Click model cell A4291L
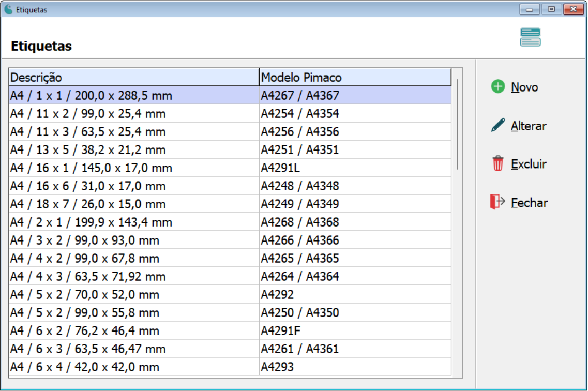Image resolution: width=588 pixels, height=391 pixels. [x=355, y=168]
